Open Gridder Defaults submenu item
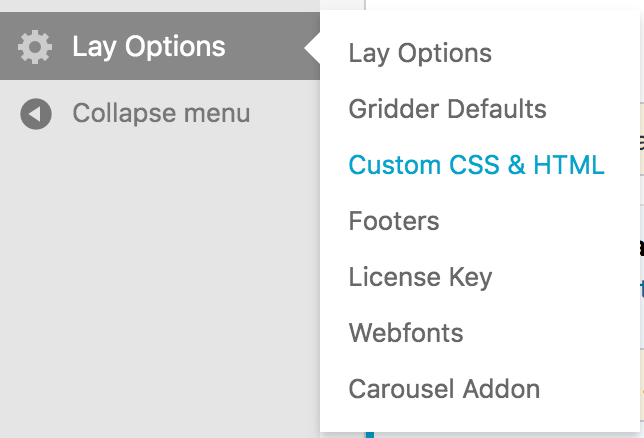The image size is (644, 438). click(447, 109)
